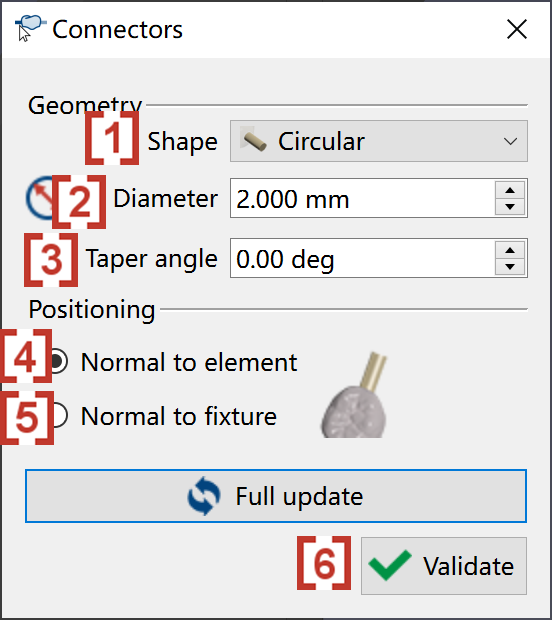Select Normal to element radio button
The image size is (552, 620).
(x=58, y=361)
